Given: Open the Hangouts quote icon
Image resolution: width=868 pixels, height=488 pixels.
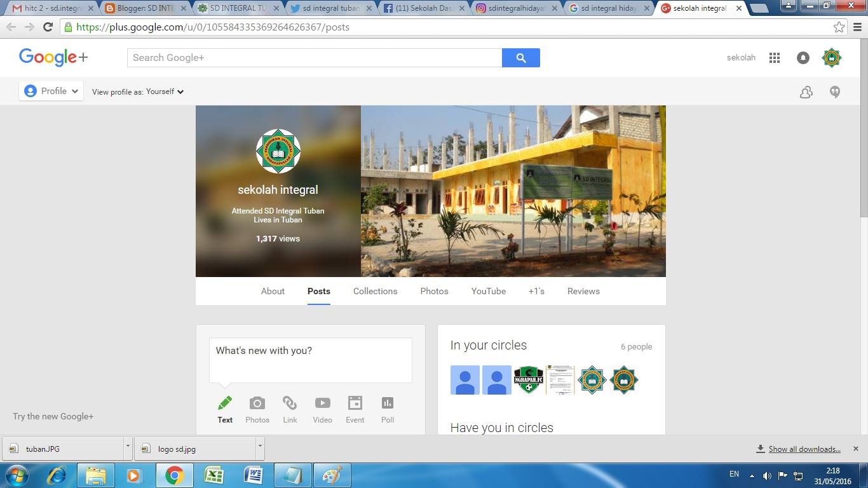Looking at the screenshot, I should (x=835, y=92).
